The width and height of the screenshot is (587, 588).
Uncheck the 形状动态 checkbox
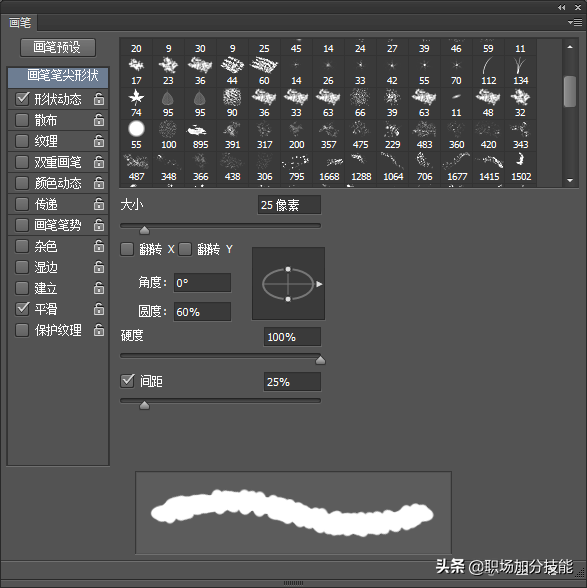(22, 99)
